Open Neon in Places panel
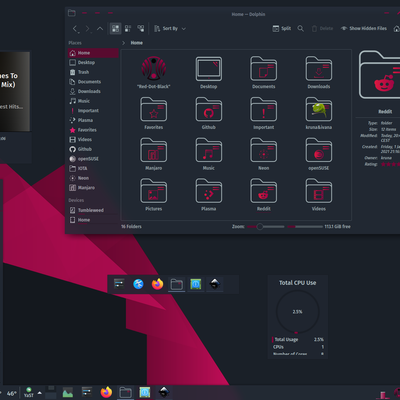 tap(93, 178)
